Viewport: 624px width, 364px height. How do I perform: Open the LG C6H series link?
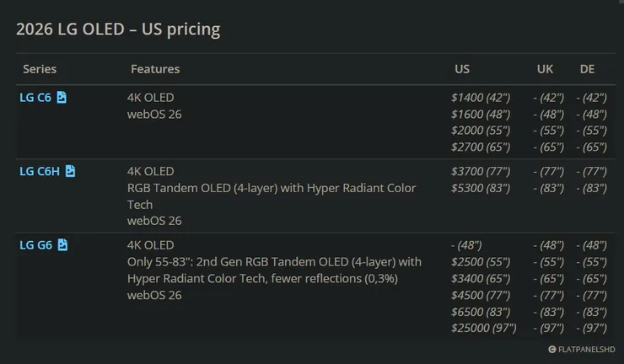click(40, 171)
